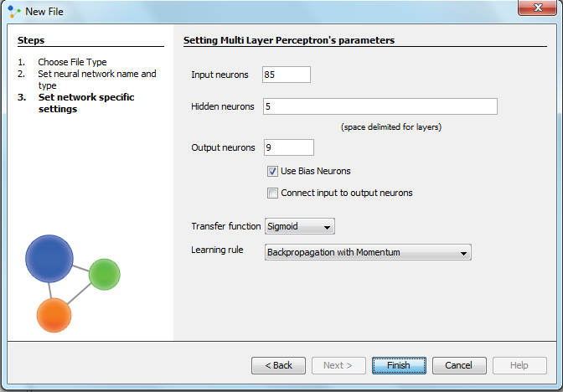
Task: Select step 1 Choose File Type
Action: 72,62
